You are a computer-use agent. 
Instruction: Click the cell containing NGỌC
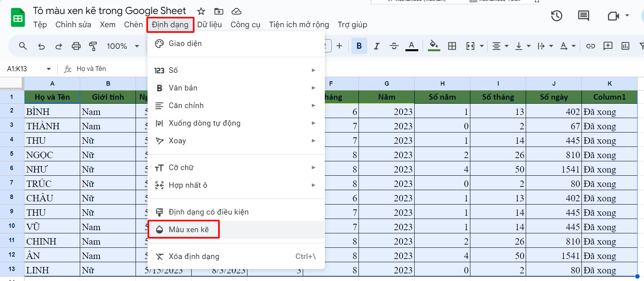[x=52, y=155]
